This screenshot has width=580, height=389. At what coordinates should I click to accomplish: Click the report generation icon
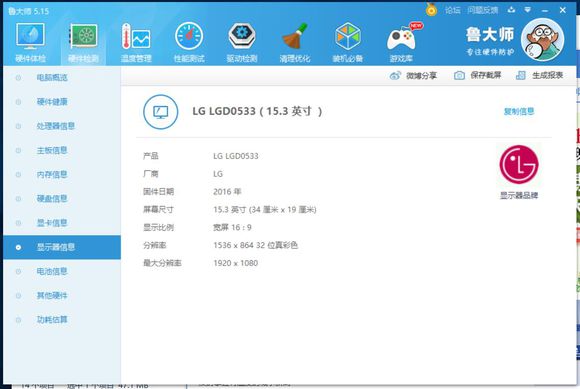coord(521,75)
